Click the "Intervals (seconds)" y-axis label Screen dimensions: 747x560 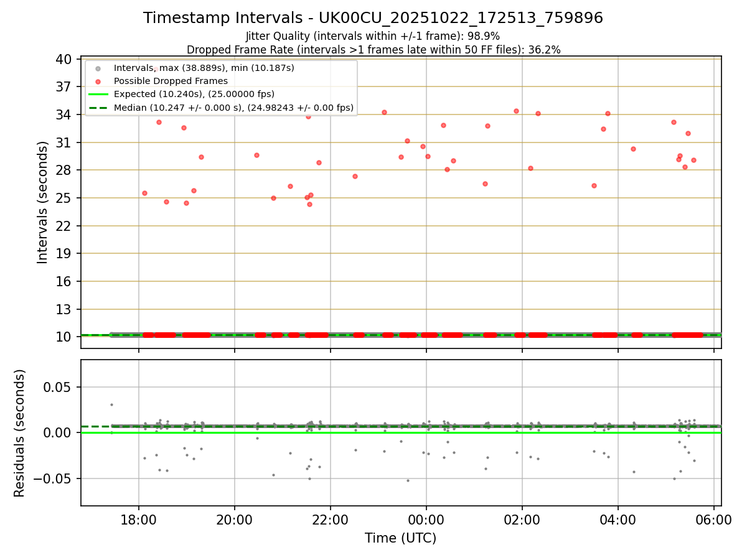point(42,202)
